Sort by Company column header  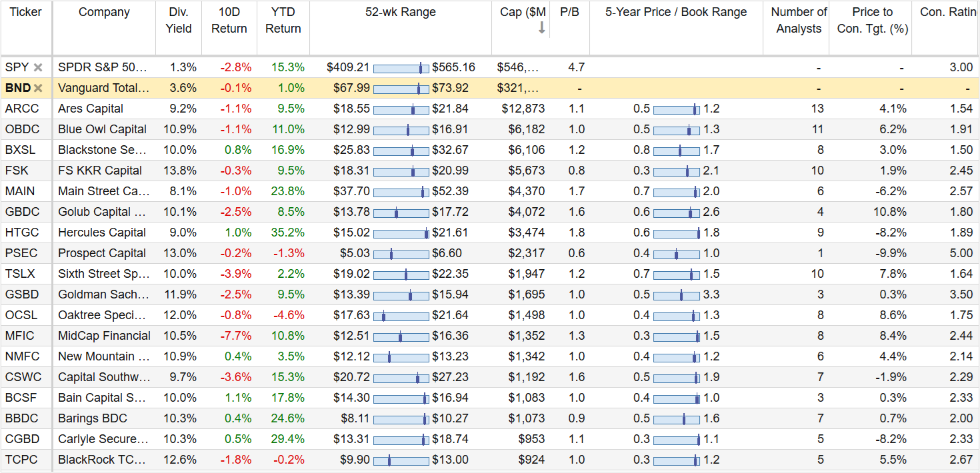pos(104,12)
